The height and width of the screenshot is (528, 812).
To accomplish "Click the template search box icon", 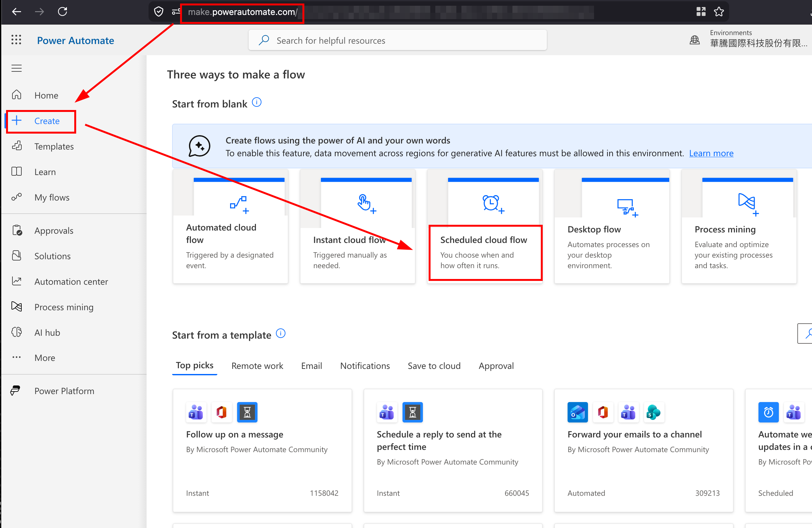I will click(x=808, y=334).
